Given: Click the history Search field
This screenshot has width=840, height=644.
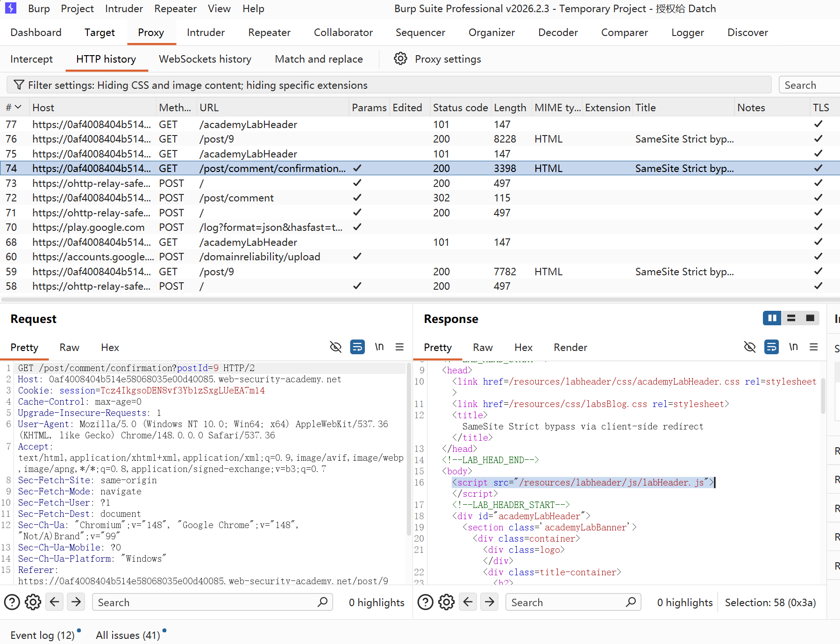Looking at the screenshot, I should tap(809, 85).
